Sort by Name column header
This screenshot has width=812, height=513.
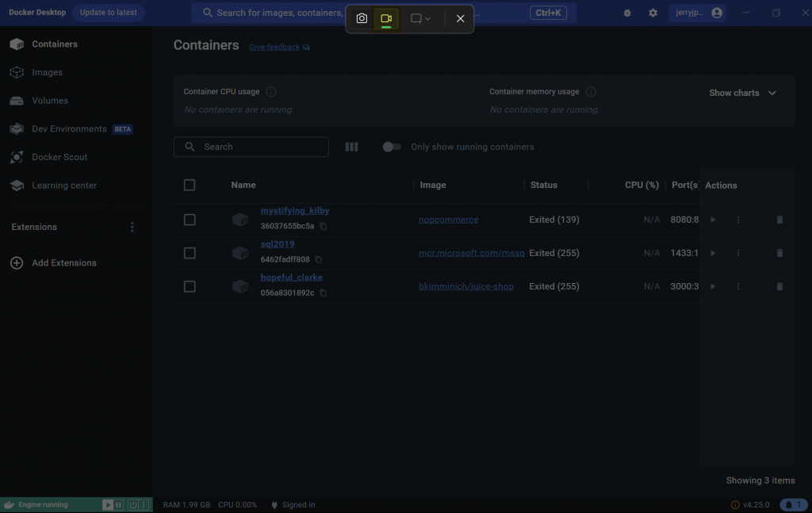point(243,185)
